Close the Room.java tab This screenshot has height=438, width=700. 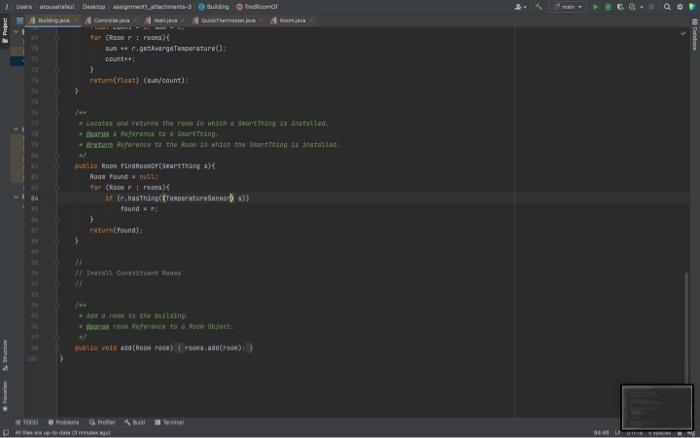tap(311, 21)
